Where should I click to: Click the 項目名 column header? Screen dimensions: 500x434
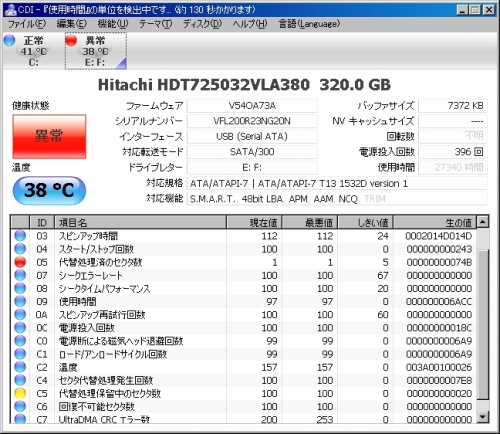(140, 222)
